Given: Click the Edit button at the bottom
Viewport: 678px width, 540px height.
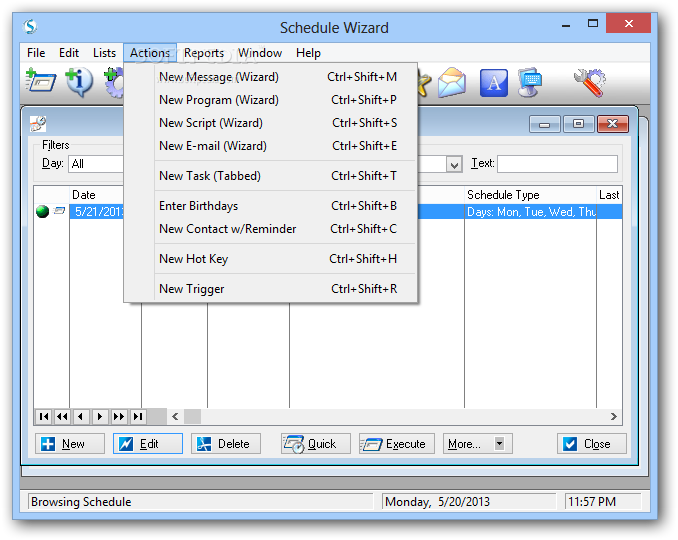Looking at the screenshot, I should (148, 444).
